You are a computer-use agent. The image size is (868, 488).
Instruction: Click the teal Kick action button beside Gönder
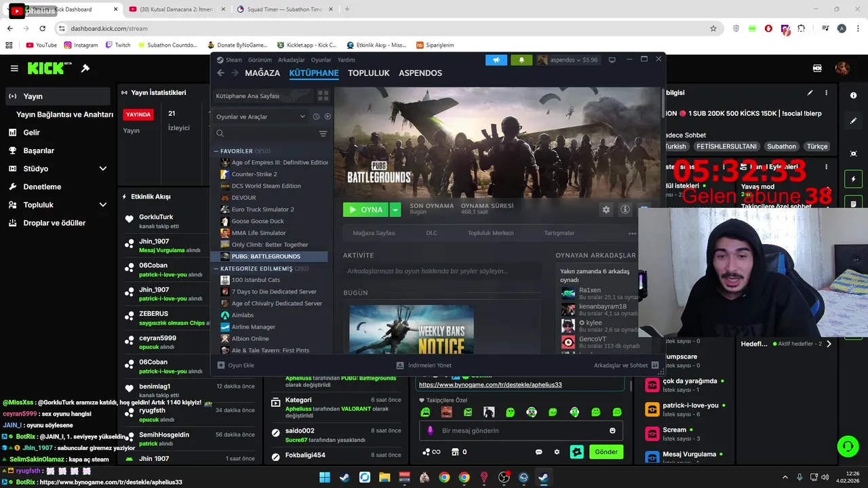click(576, 452)
